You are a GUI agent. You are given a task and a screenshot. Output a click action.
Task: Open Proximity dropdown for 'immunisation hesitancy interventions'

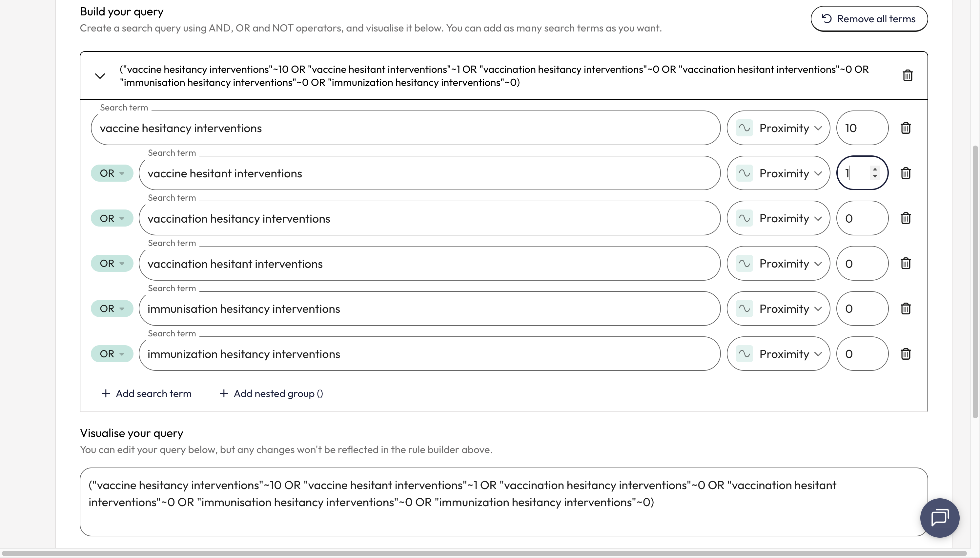tap(778, 309)
